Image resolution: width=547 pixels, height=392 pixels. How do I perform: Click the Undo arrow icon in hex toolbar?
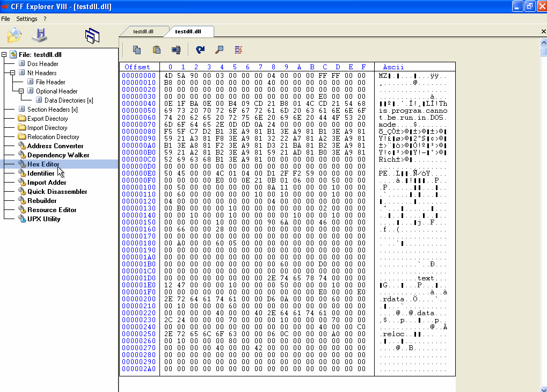tap(200, 50)
